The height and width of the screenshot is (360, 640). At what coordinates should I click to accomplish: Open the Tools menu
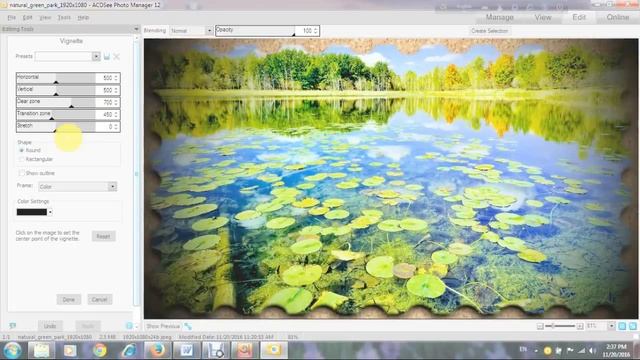pyautogui.click(x=64, y=18)
